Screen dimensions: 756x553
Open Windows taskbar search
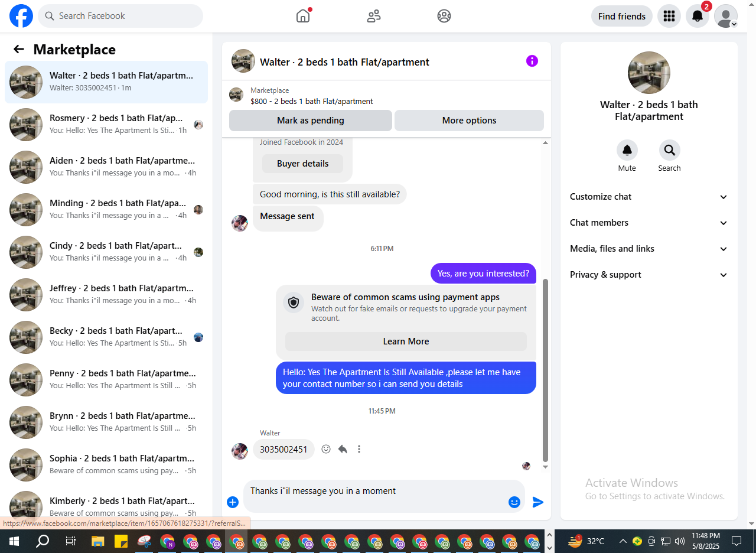click(x=43, y=541)
